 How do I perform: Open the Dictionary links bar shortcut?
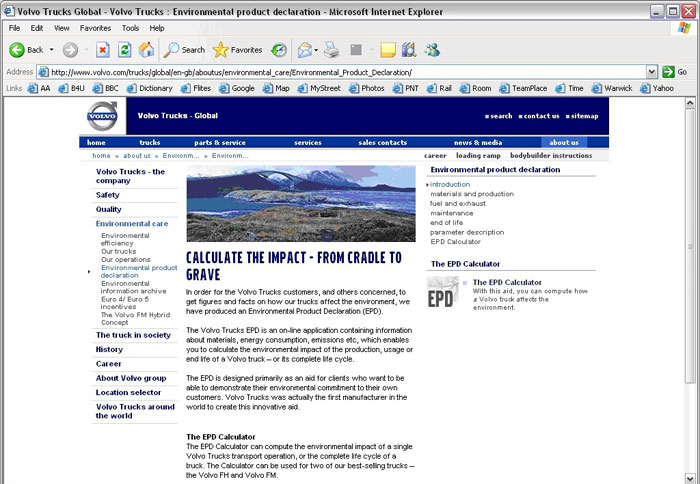pyautogui.click(x=150, y=88)
